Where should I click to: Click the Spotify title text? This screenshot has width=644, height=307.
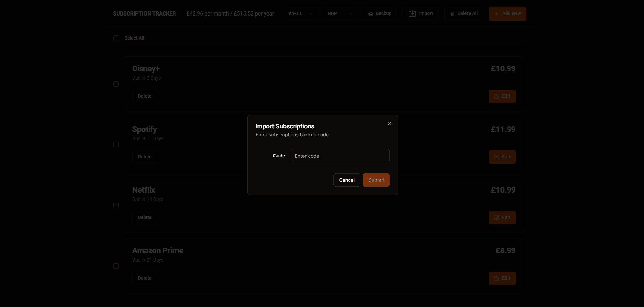click(144, 129)
